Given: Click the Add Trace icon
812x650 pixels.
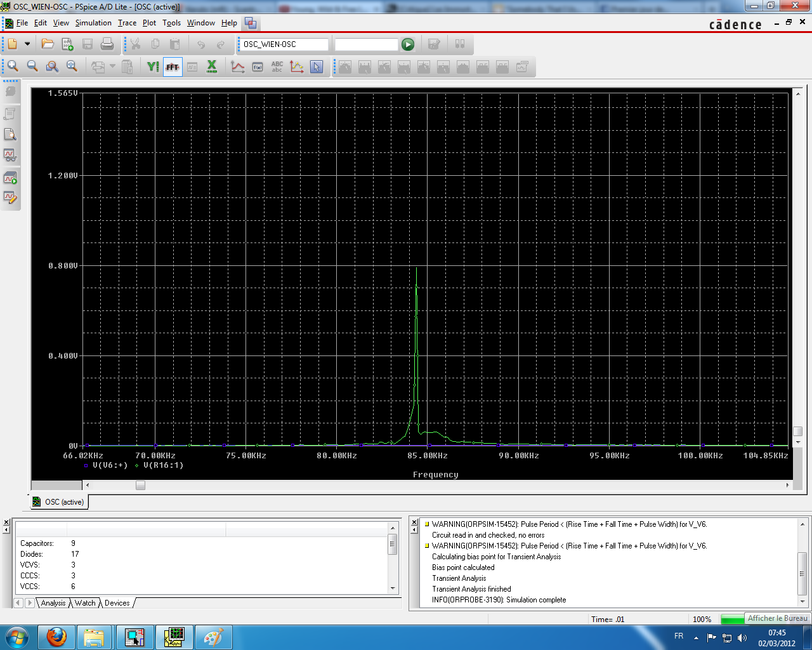Looking at the screenshot, I should (238, 66).
